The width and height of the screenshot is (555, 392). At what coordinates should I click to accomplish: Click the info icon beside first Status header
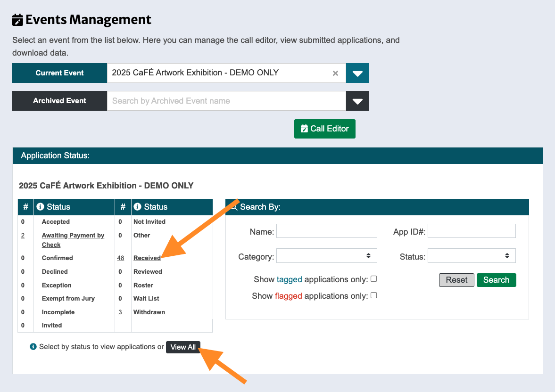pos(41,207)
